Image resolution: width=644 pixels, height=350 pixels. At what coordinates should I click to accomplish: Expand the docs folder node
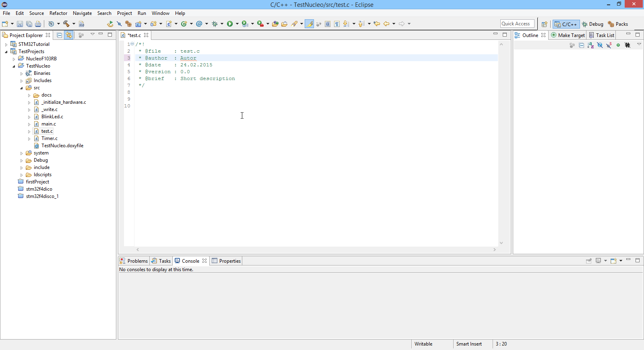click(29, 95)
